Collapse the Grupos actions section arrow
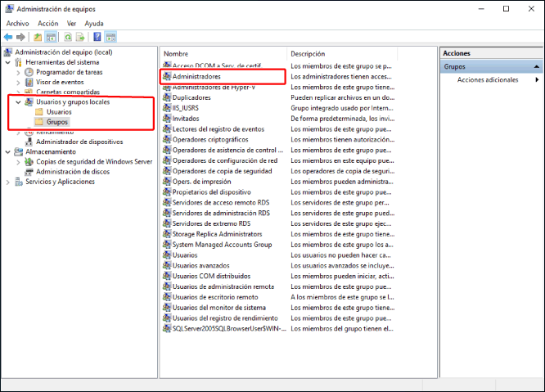 pos(536,66)
